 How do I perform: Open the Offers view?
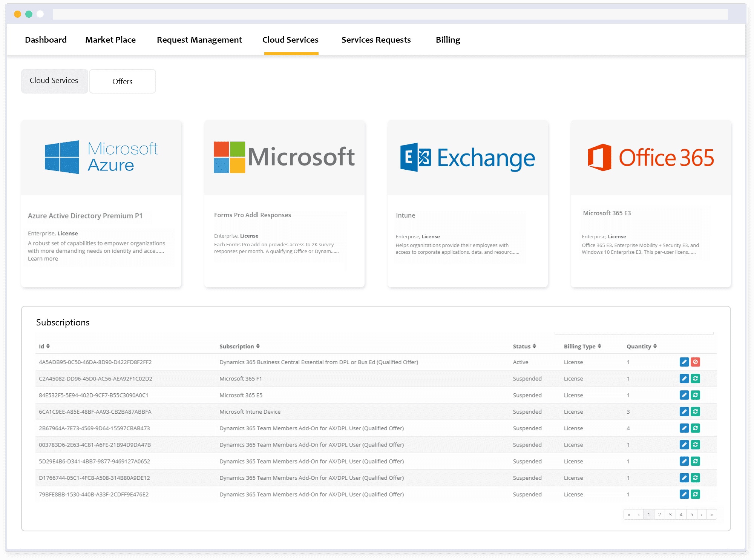(122, 81)
